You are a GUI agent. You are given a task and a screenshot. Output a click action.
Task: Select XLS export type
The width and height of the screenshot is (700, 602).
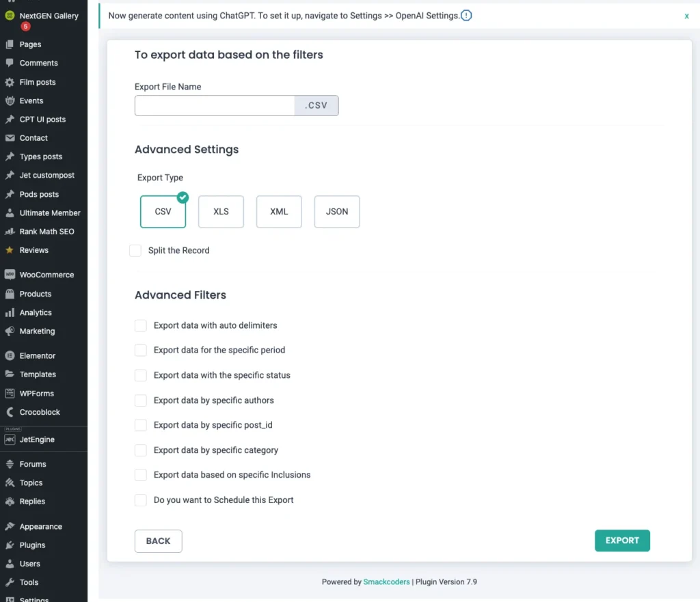point(221,212)
